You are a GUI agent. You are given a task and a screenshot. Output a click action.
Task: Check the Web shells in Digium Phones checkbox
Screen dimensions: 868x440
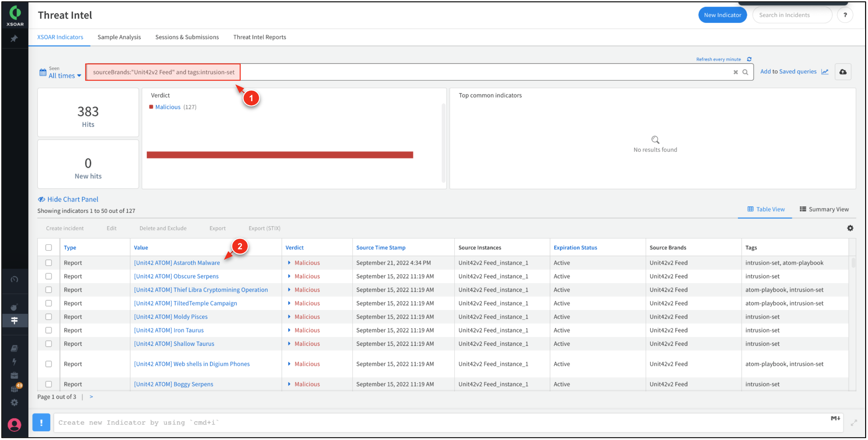pos(49,364)
